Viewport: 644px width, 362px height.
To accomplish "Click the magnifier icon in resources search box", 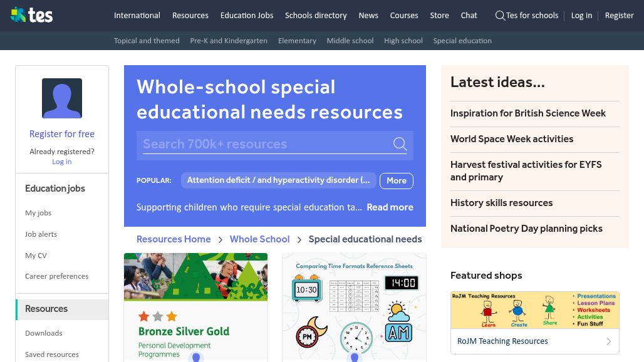I will 400,144.
